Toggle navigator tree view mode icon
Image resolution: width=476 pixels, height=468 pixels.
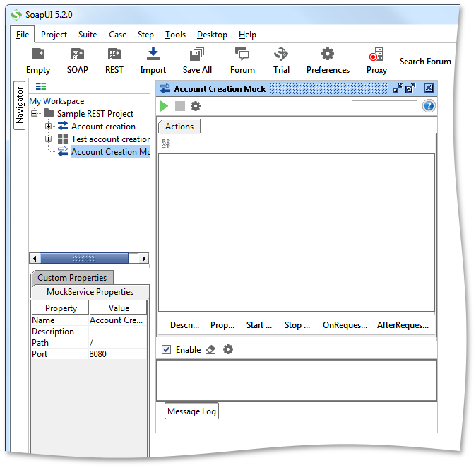(41, 87)
